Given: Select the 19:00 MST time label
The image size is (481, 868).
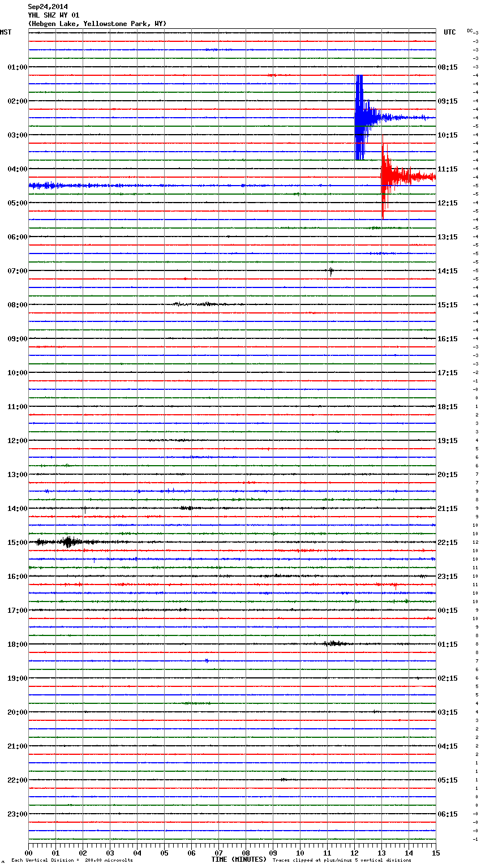Looking at the screenshot, I should click(x=18, y=678).
